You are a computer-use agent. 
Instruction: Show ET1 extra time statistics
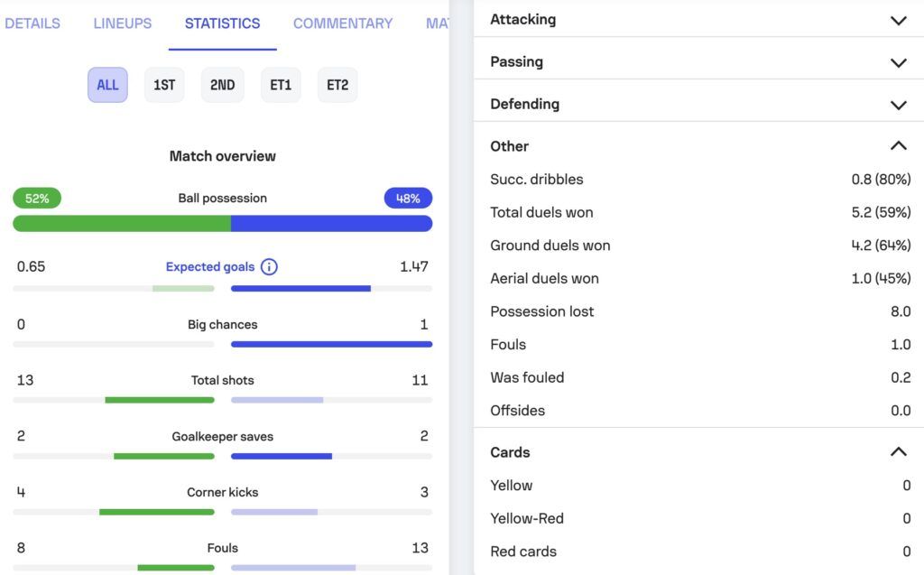281,85
